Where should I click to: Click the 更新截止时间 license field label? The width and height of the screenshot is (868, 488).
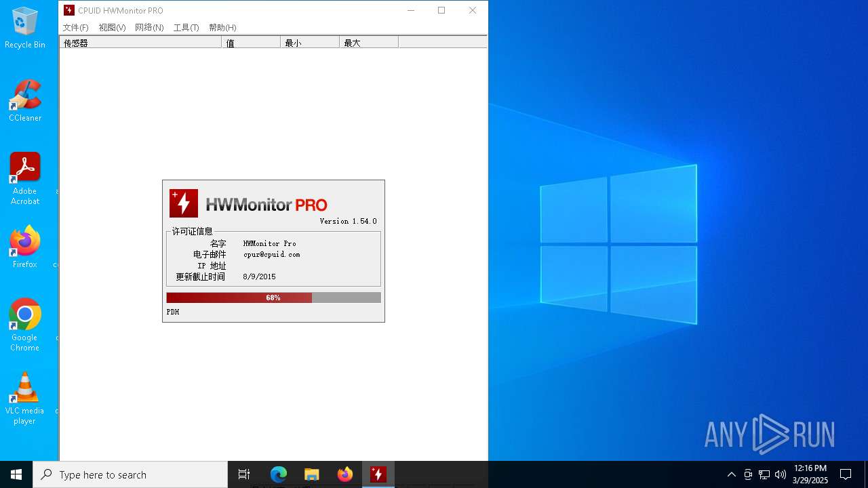[x=201, y=277]
